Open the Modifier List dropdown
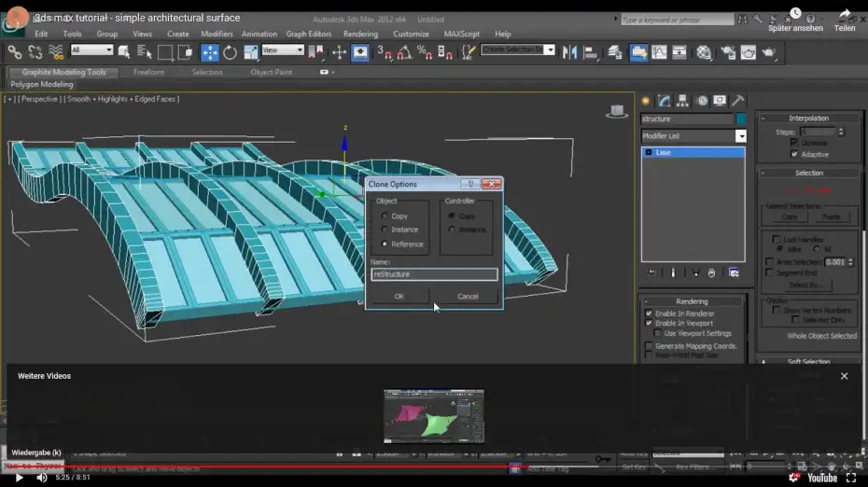Screen dimensions: 868x487 741,136
